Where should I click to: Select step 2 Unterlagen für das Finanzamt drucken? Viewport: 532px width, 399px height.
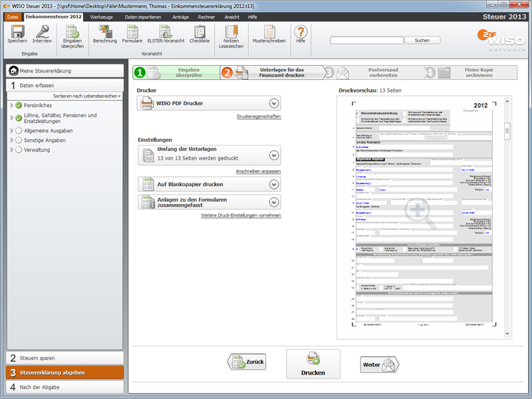[272, 72]
